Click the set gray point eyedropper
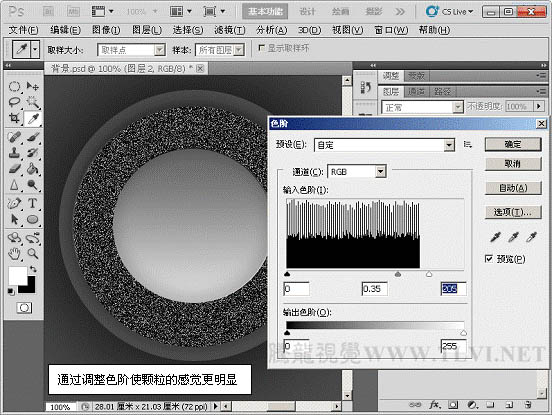 513,238
